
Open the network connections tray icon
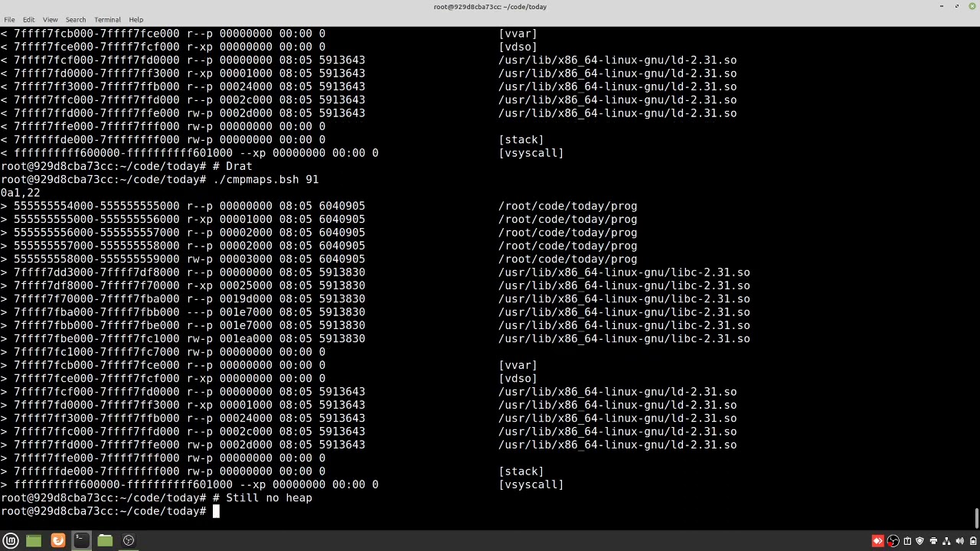coord(946,541)
